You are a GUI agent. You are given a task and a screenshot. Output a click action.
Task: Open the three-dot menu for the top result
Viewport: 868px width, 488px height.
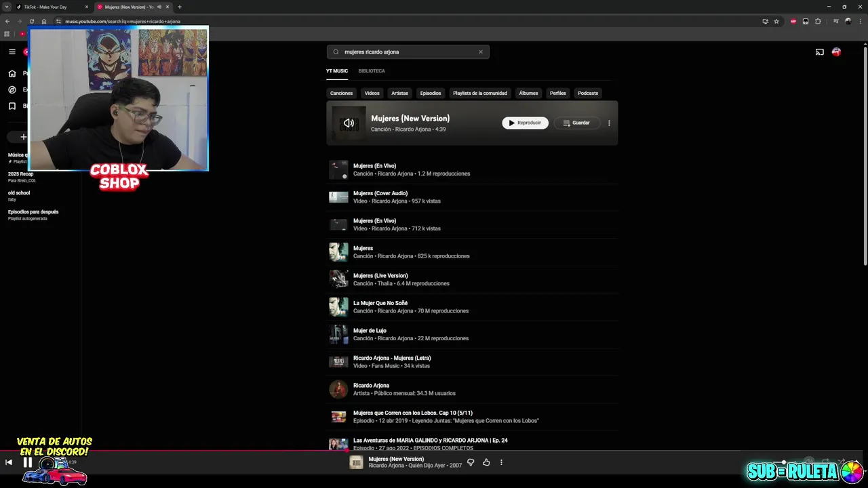(609, 123)
